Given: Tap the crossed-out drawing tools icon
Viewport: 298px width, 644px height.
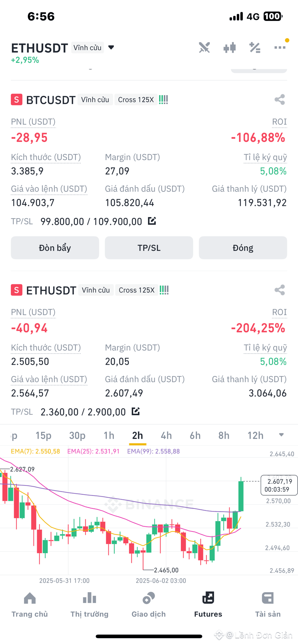Looking at the screenshot, I should [x=204, y=47].
